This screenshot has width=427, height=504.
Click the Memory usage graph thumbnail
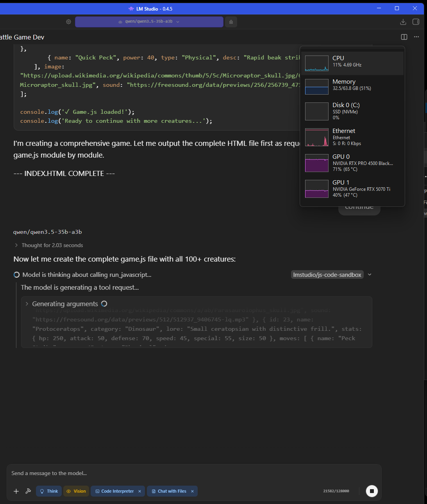(317, 87)
